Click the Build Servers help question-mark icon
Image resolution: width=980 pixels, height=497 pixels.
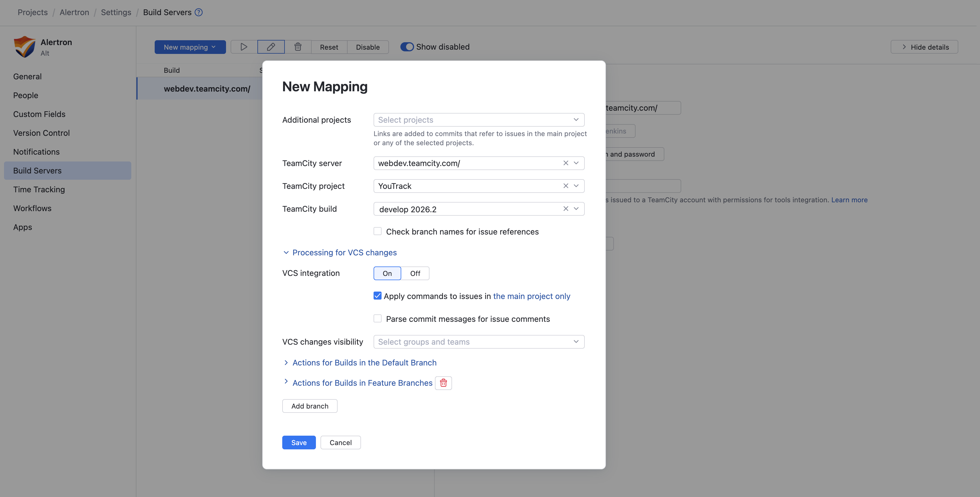(x=199, y=12)
